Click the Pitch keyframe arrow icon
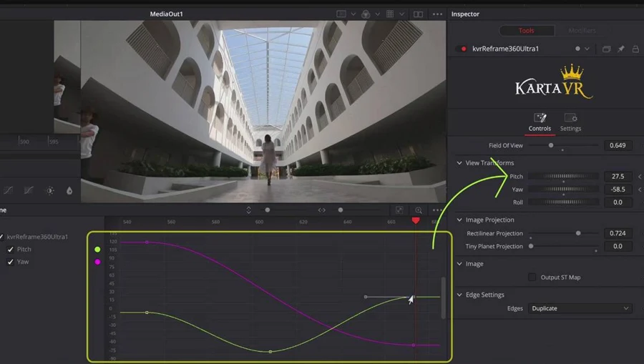 [x=639, y=177]
